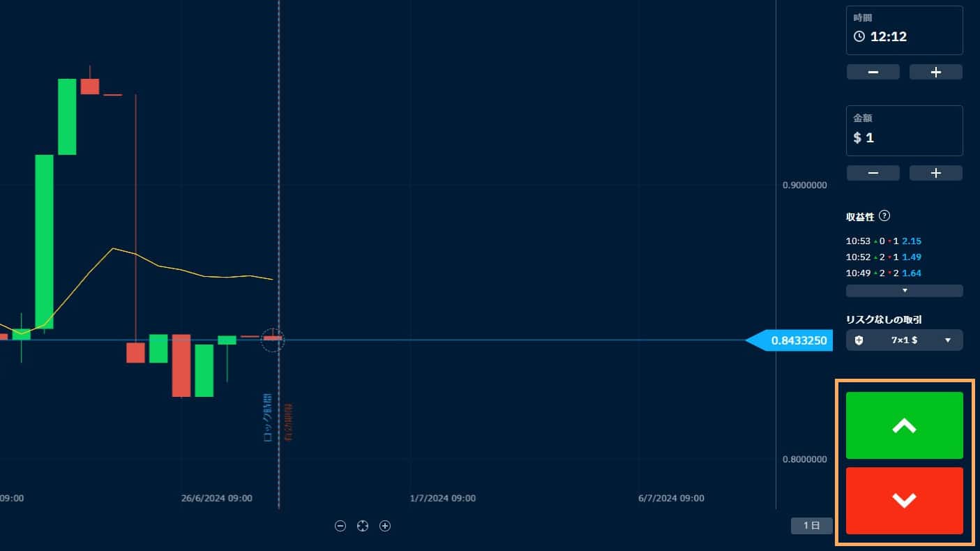Viewport: 980px width, 551px height.
Task: Click the 0.8433250 current price tag
Action: point(790,340)
